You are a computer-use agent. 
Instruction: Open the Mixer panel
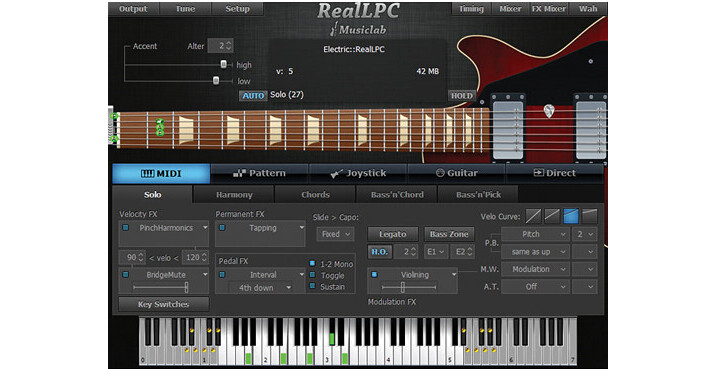(x=511, y=9)
